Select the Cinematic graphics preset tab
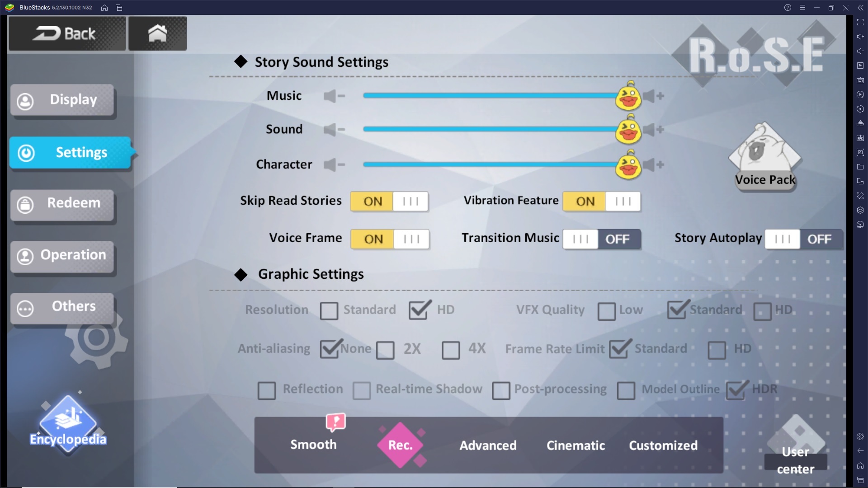 point(576,445)
